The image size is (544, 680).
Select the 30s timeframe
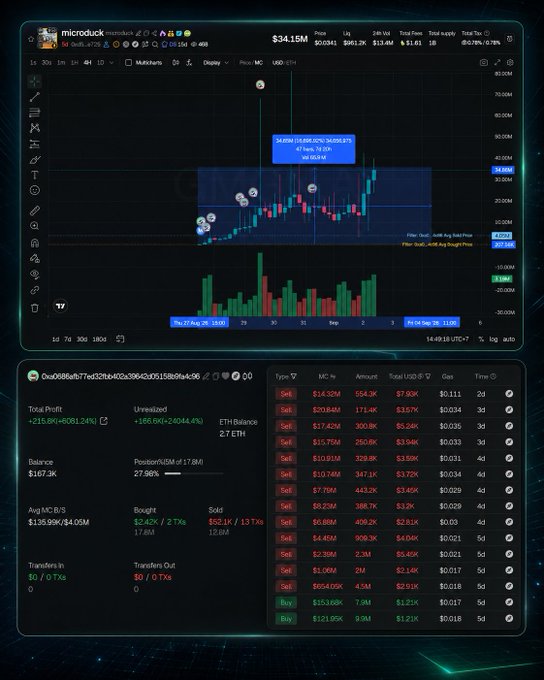(46, 62)
